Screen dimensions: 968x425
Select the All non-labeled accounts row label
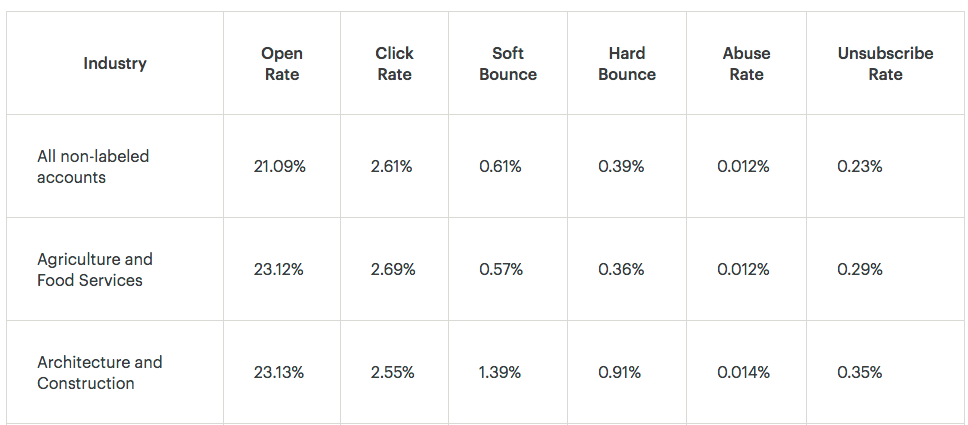coord(93,167)
